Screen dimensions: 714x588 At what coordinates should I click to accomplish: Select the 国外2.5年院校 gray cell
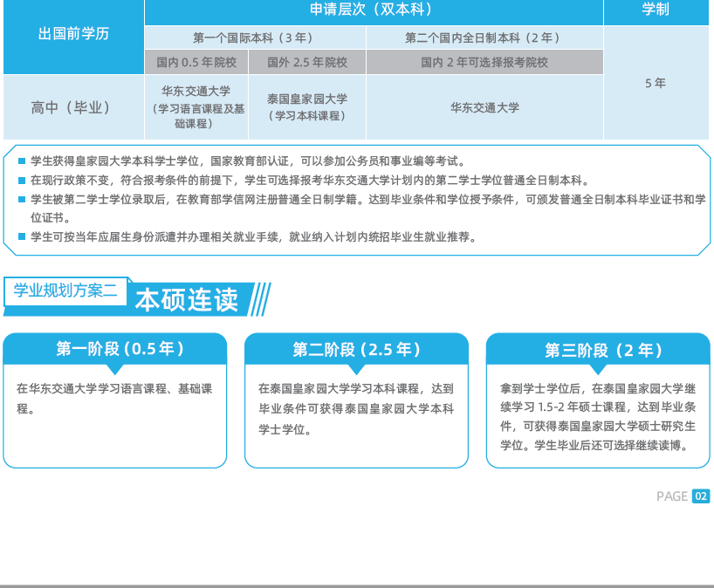click(x=307, y=63)
